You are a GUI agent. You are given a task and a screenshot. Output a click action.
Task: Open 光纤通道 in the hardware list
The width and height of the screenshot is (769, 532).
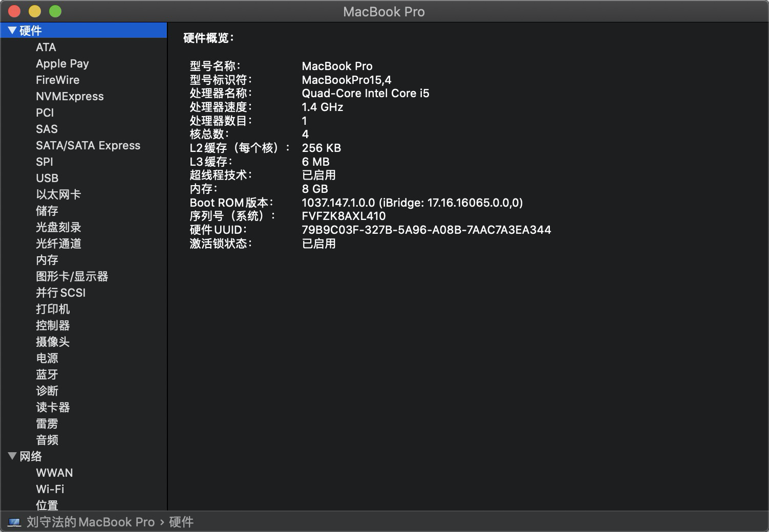coord(58,243)
